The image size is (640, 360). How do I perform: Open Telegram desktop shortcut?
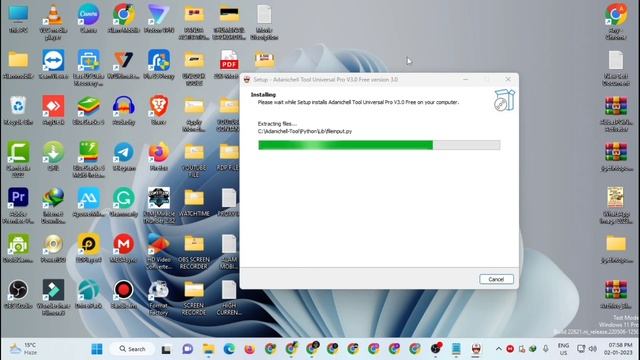(124, 156)
